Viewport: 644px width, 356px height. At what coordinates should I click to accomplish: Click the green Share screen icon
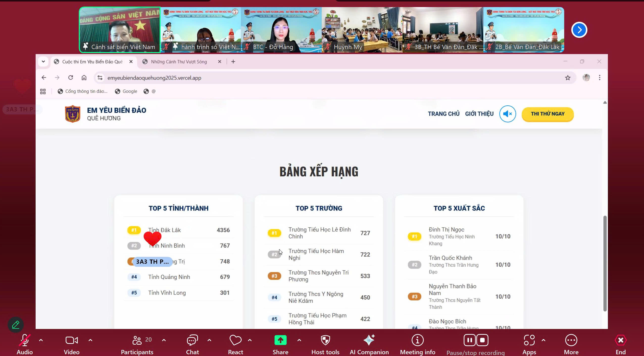[280, 340]
